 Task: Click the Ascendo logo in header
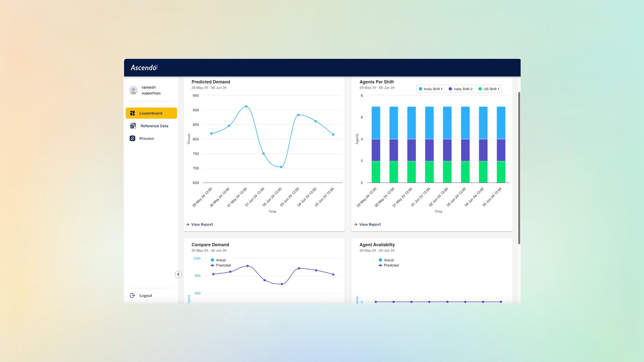pyautogui.click(x=144, y=68)
